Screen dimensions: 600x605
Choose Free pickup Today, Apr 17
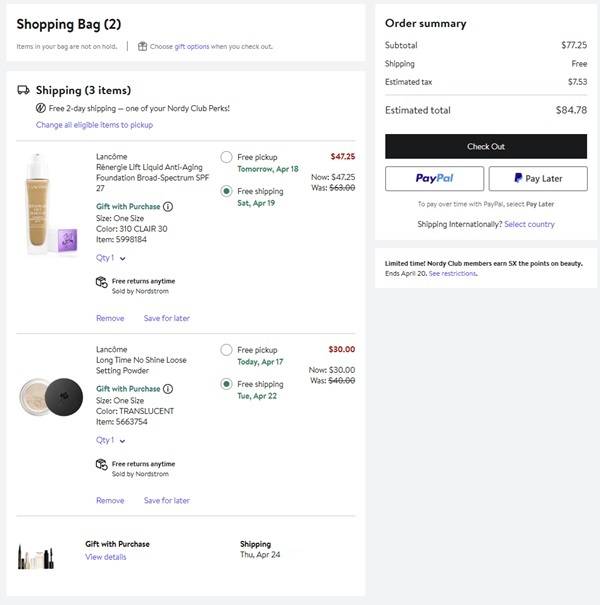227,350
